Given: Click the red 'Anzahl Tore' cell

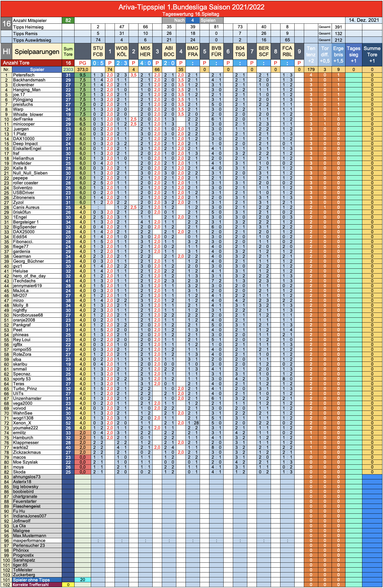Looking at the screenshot, I should coord(31,63).
